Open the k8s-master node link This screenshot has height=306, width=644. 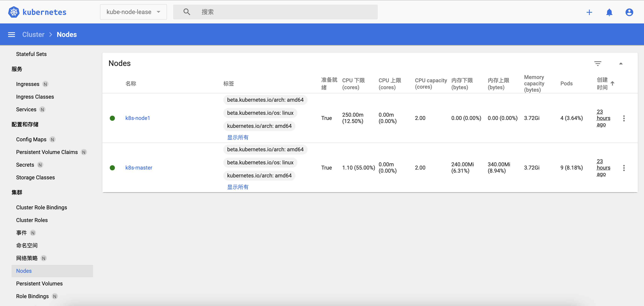[139, 168]
